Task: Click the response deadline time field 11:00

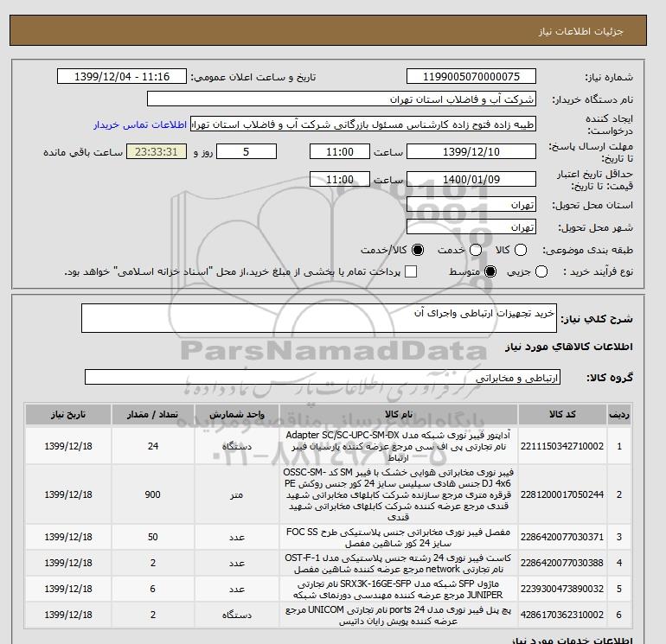Action: (340, 151)
